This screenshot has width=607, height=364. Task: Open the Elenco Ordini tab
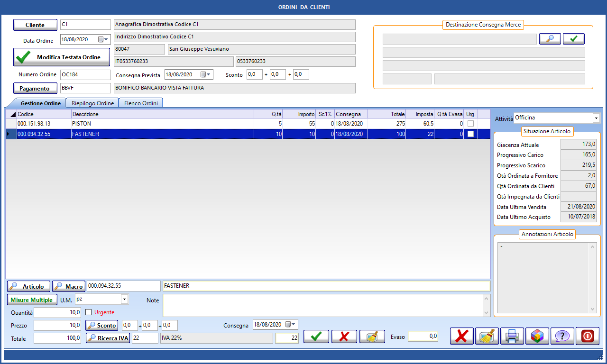coord(141,103)
